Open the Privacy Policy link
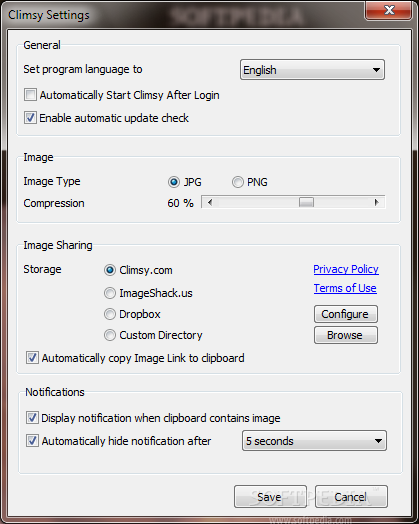This screenshot has width=419, height=524. 346,269
